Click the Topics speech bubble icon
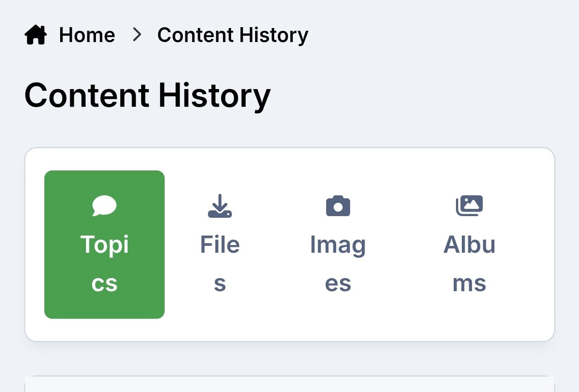Screen dimensions: 579x392 coord(104,206)
